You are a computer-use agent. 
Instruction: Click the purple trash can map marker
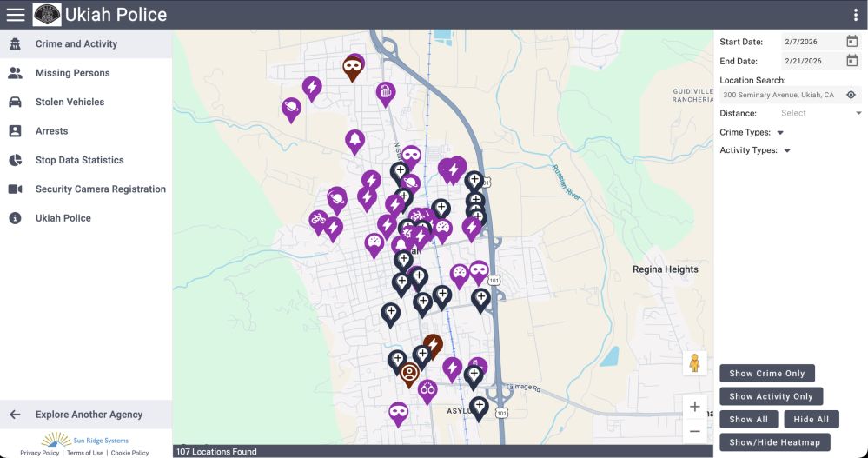click(x=385, y=92)
